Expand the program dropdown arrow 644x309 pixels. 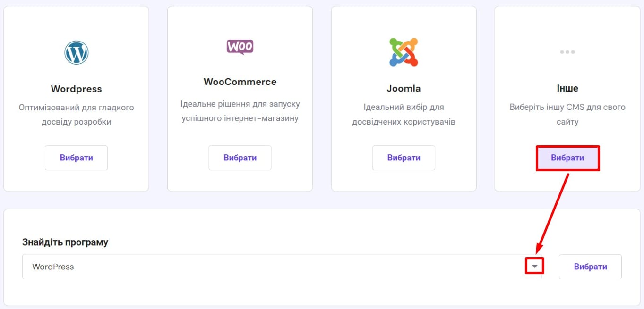click(x=534, y=267)
